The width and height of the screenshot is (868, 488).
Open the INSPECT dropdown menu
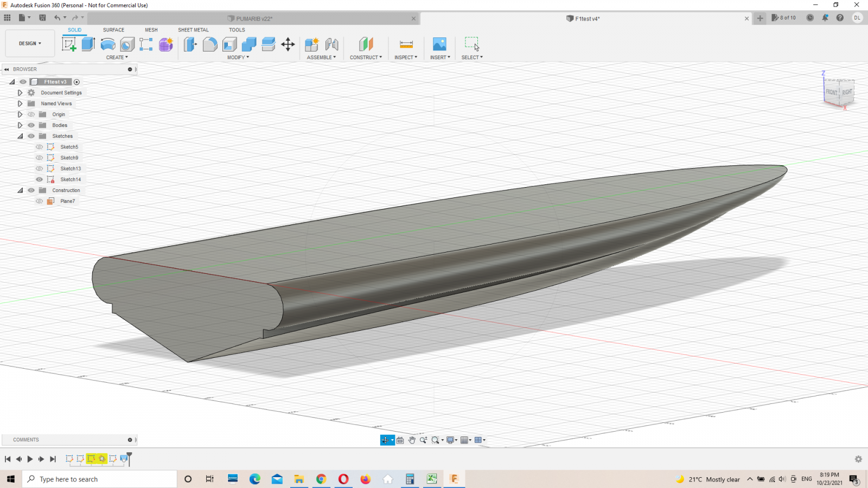(406, 57)
